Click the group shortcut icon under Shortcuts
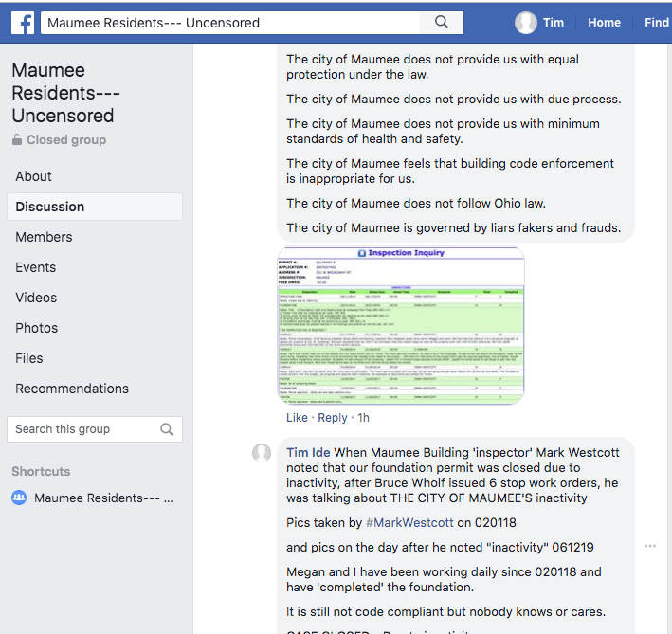This screenshot has height=634, width=672. (x=19, y=498)
